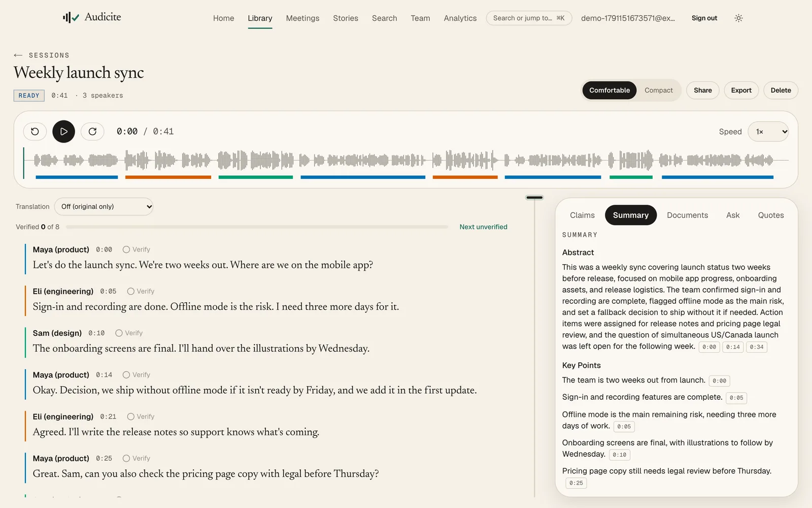The width and height of the screenshot is (812, 508).
Task: Toggle Verify on Maya's 0:14 line
Action: tap(137, 375)
